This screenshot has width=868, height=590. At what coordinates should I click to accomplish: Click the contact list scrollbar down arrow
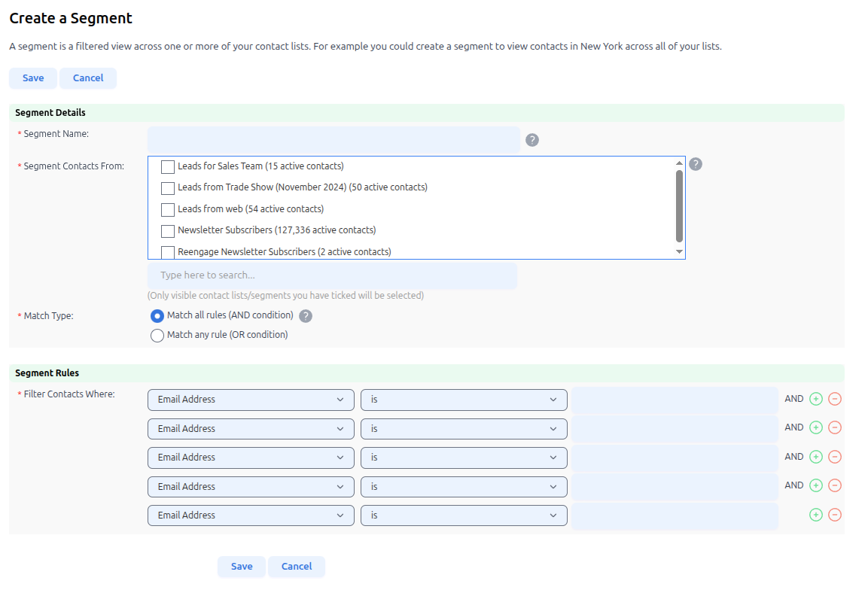pos(679,252)
